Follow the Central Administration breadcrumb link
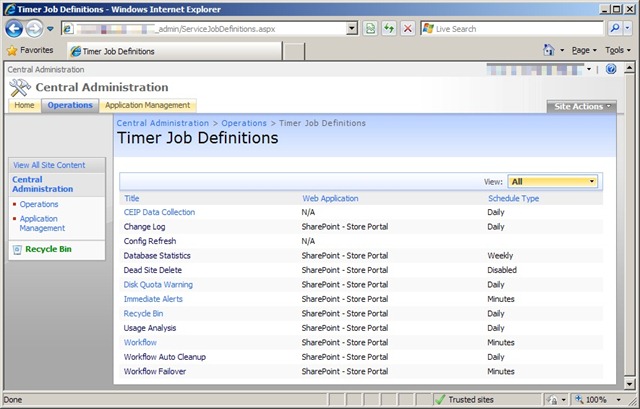This screenshot has height=409, width=640. [x=162, y=123]
